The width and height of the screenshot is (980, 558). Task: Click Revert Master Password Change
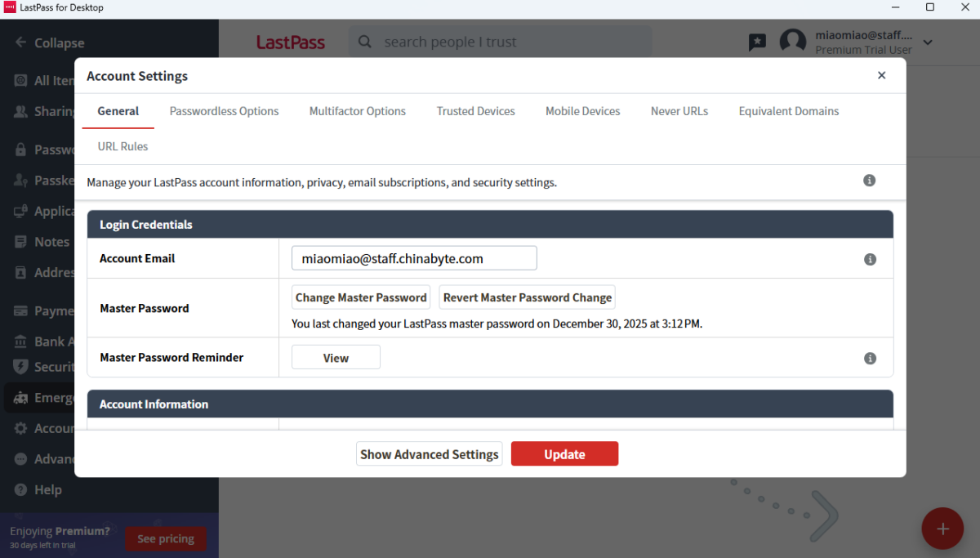pyautogui.click(x=527, y=297)
